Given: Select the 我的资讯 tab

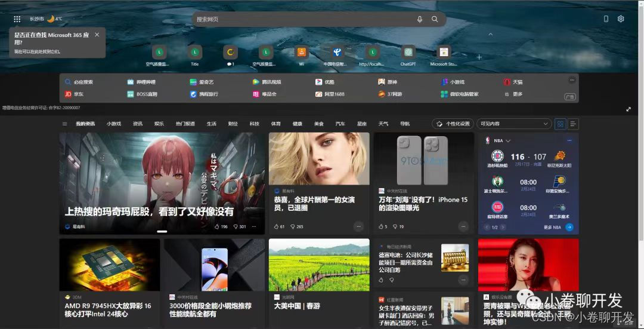Looking at the screenshot, I should [85, 124].
